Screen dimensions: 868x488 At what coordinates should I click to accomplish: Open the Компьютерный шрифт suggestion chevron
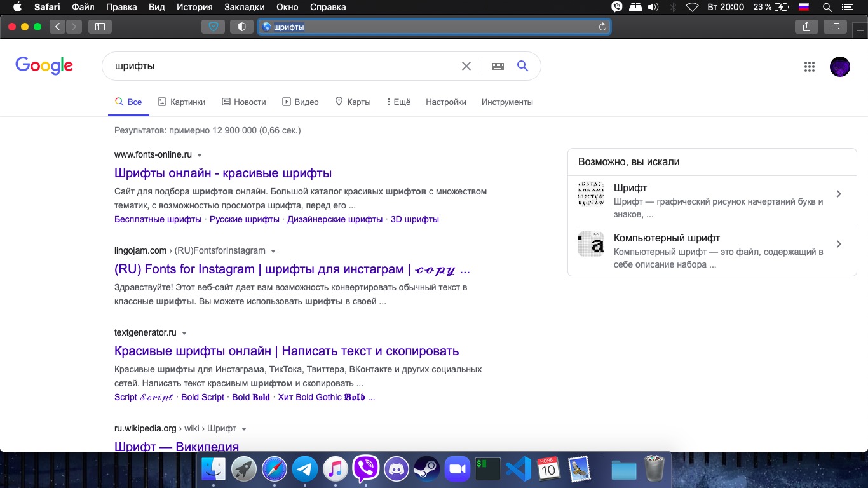(839, 244)
